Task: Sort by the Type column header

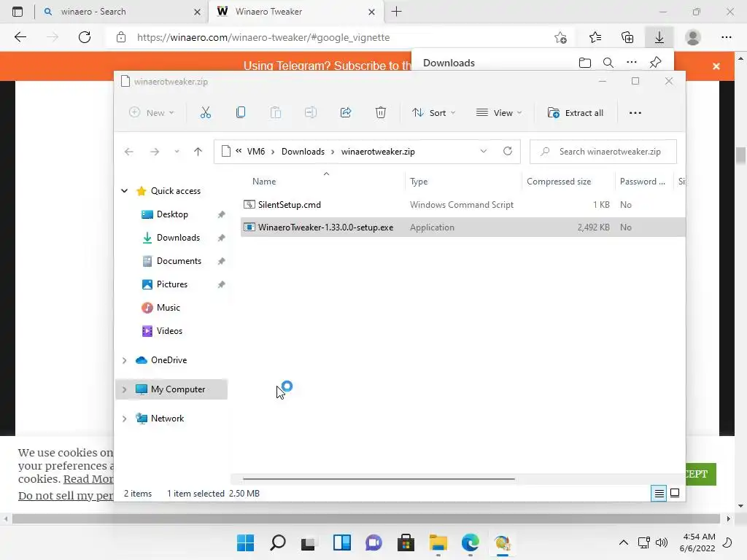Action: (x=419, y=182)
